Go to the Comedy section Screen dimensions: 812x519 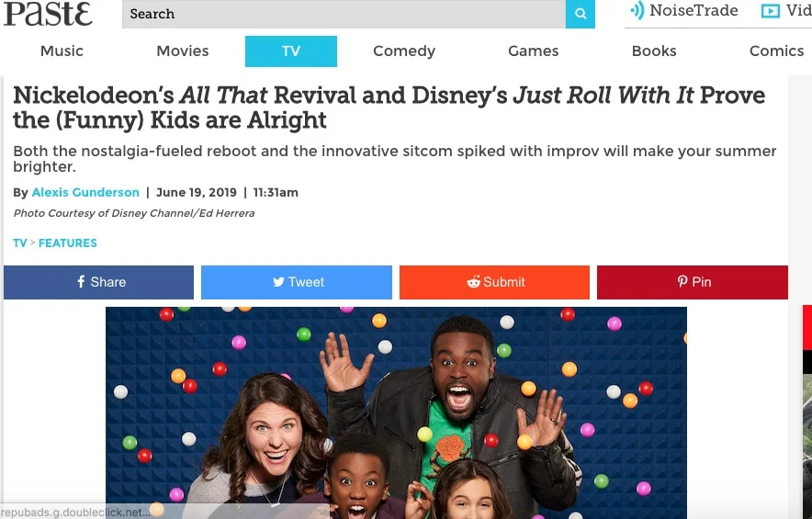click(404, 51)
